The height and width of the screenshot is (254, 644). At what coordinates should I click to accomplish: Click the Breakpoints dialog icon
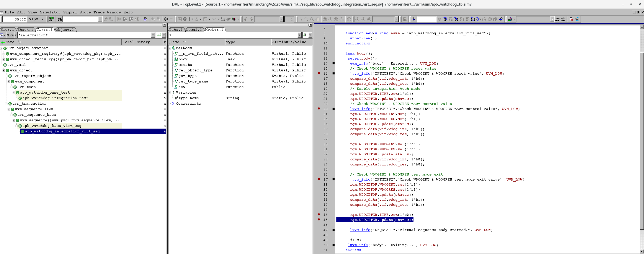pyautogui.click(x=571, y=19)
